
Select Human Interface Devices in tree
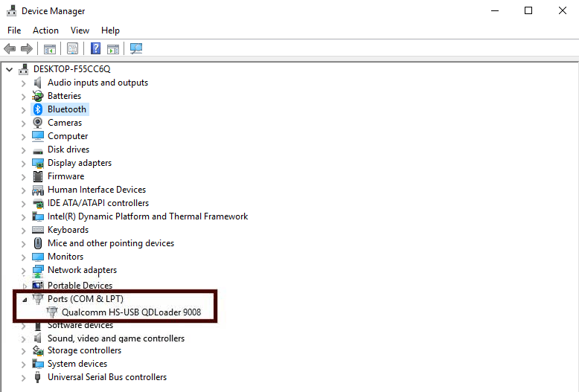click(x=97, y=190)
